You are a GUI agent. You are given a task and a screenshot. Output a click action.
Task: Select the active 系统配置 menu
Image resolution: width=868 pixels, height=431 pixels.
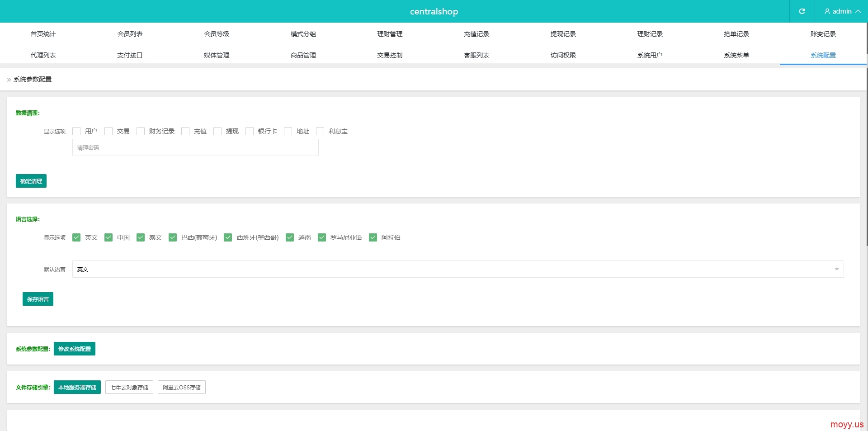pos(823,55)
